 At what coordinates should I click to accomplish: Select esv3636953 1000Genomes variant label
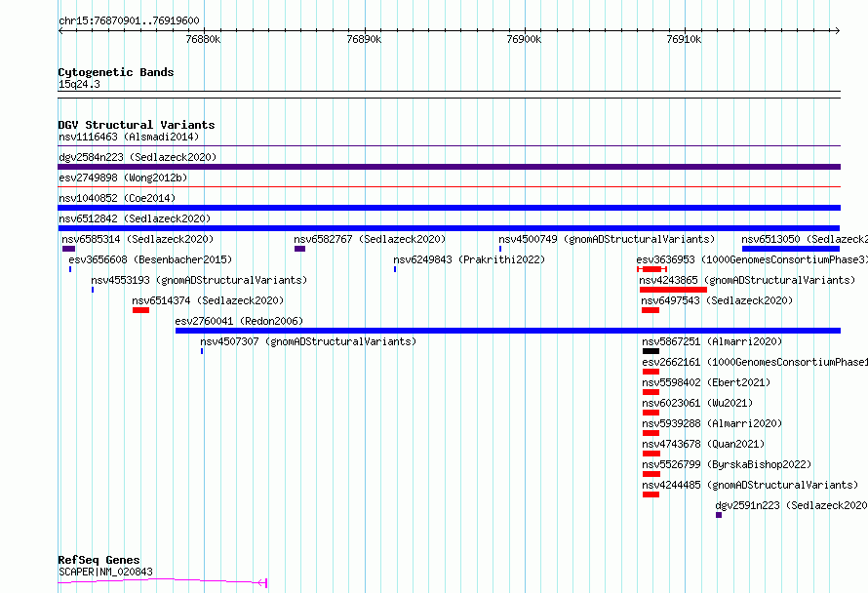point(752,259)
